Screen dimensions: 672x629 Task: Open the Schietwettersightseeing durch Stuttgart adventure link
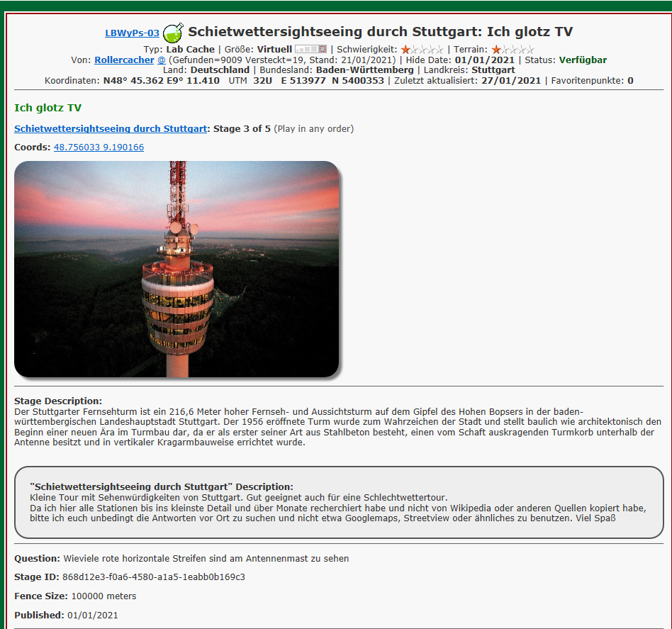[x=111, y=128]
